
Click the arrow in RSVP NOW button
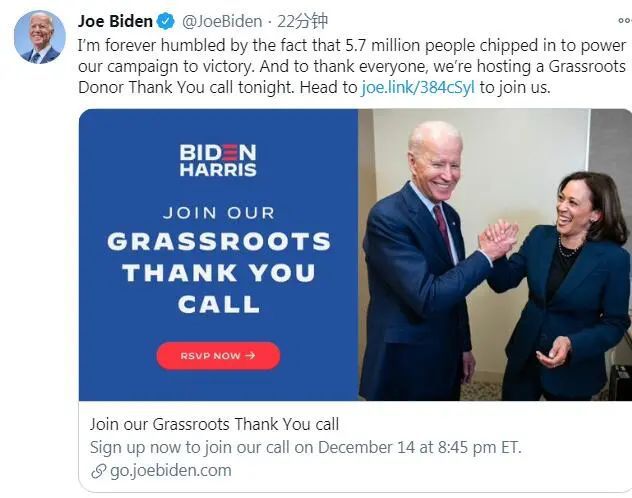[x=250, y=355]
